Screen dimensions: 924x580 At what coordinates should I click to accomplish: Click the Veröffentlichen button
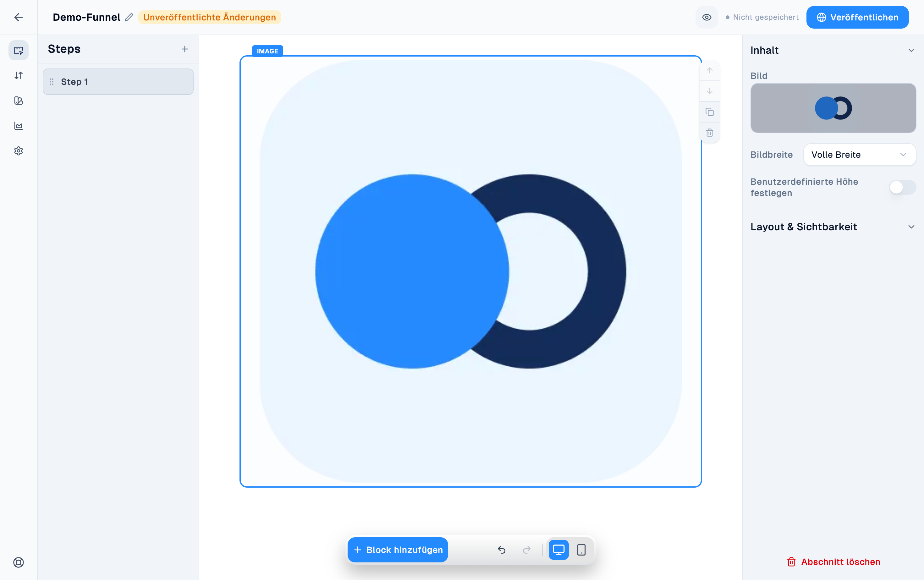857,17
